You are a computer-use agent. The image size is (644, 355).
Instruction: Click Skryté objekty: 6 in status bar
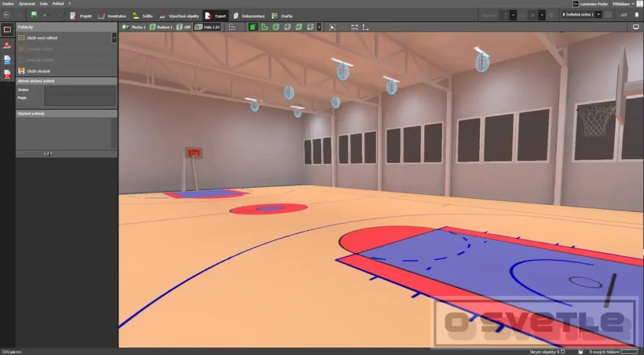[544, 352]
